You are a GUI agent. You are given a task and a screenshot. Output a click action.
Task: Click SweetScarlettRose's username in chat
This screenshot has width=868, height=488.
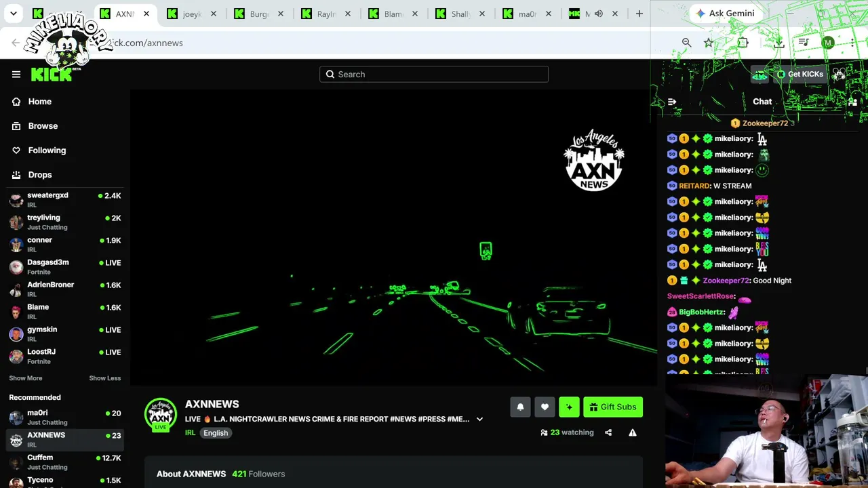pyautogui.click(x=701, y=296)
